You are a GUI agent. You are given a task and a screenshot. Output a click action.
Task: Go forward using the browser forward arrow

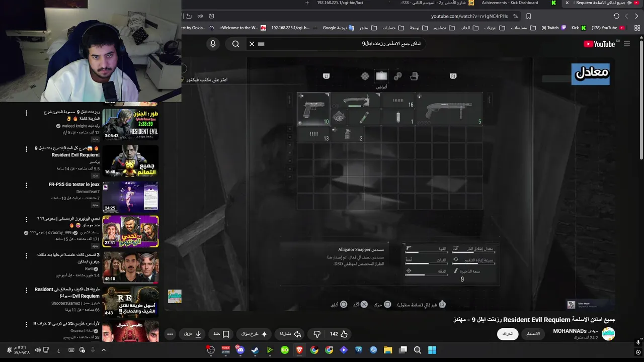pyautogui.click(x=626, y=16)
